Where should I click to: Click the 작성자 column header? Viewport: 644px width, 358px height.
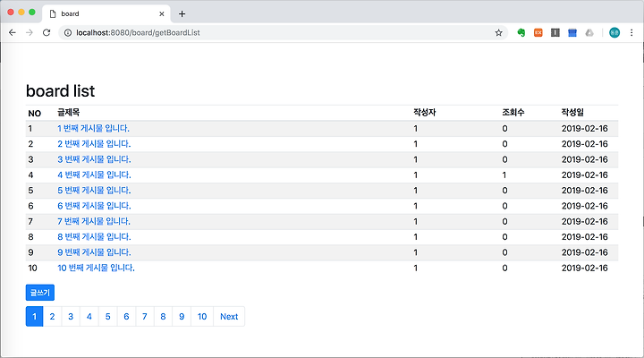424,112
